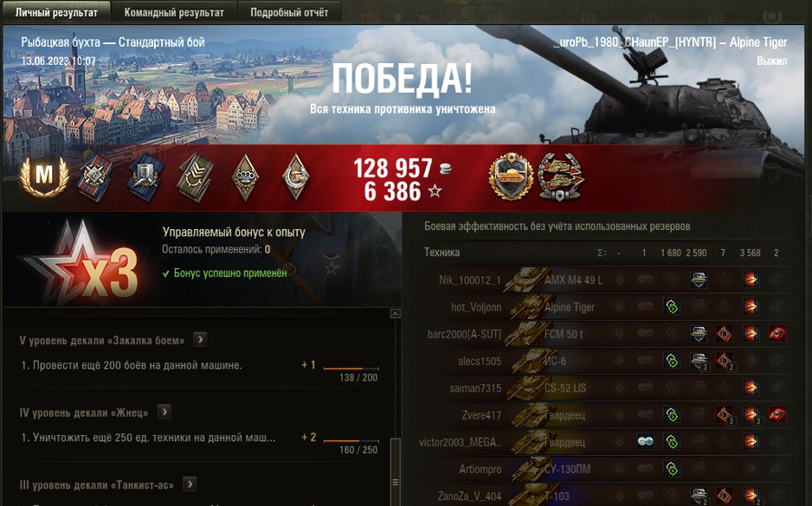Click player name Nik_100012_1 in list

[x=470, y=280]
